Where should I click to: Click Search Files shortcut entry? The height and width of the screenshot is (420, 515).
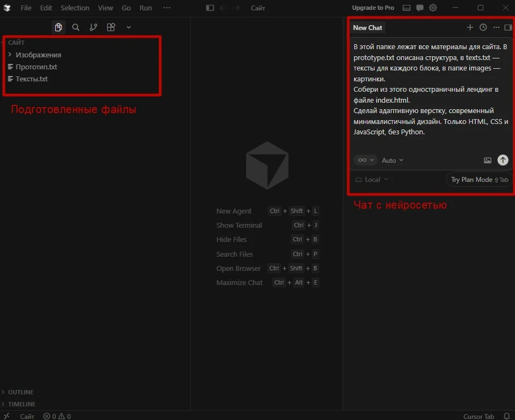pyautogui.click(x=267, y=254)
